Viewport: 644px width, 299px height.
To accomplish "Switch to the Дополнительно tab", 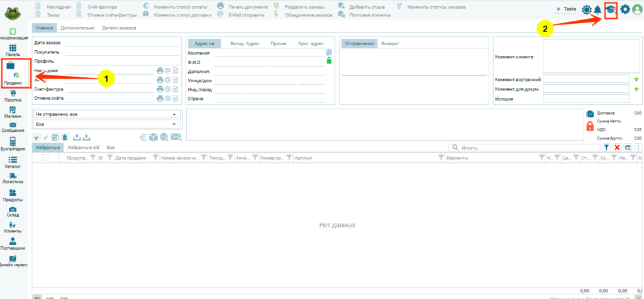I will click(76, 28).
